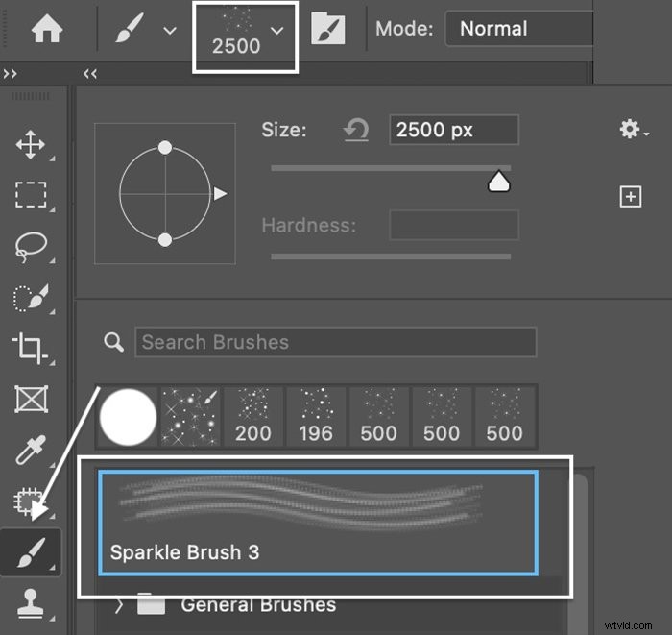Click the brush list scrollbar
The height and width of the screenshot is (635, 672).
pos(578,553)
